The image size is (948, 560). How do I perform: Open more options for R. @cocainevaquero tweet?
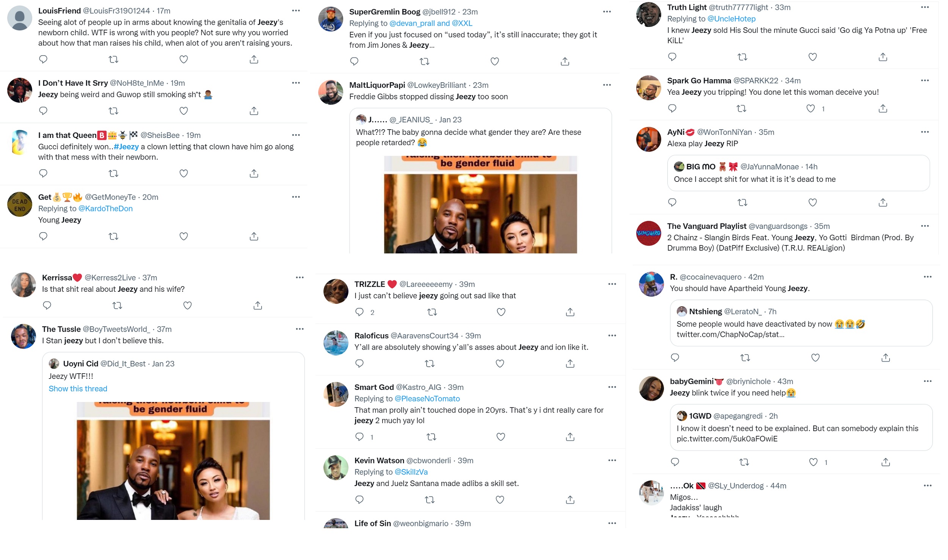[x=928, y=277]
